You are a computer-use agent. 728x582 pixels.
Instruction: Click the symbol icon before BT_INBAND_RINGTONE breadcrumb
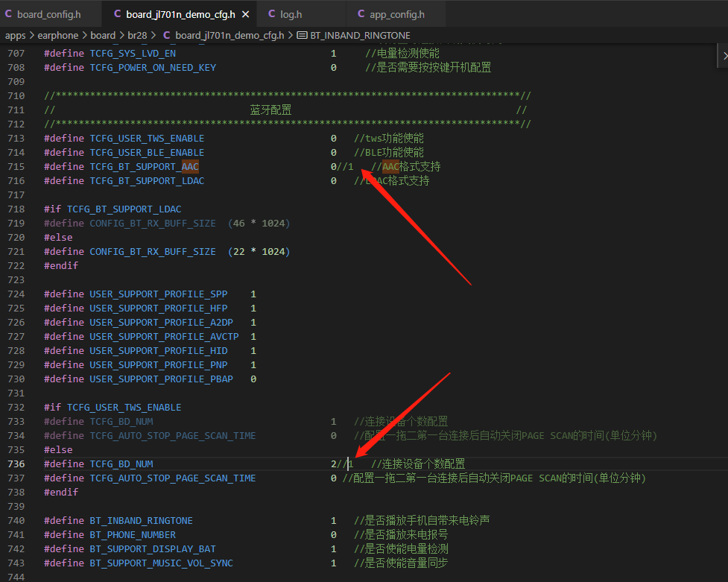[302, 35]
